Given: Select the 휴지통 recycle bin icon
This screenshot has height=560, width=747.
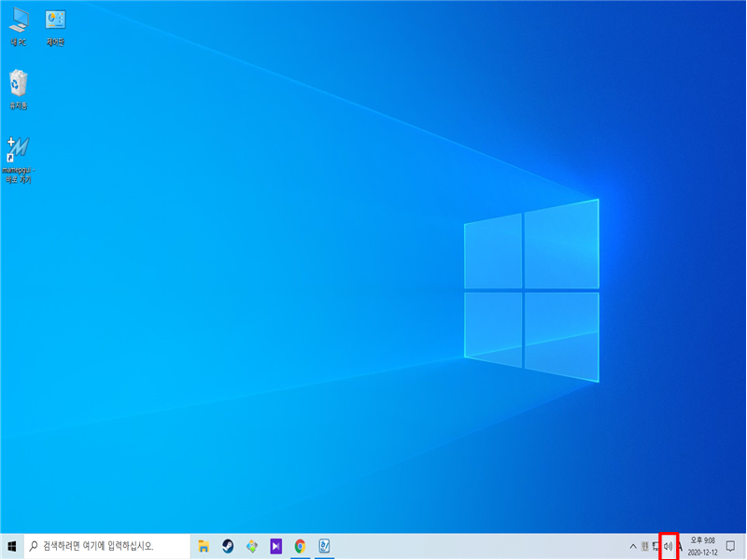Looking at the screenshot, I should [19, 90].
